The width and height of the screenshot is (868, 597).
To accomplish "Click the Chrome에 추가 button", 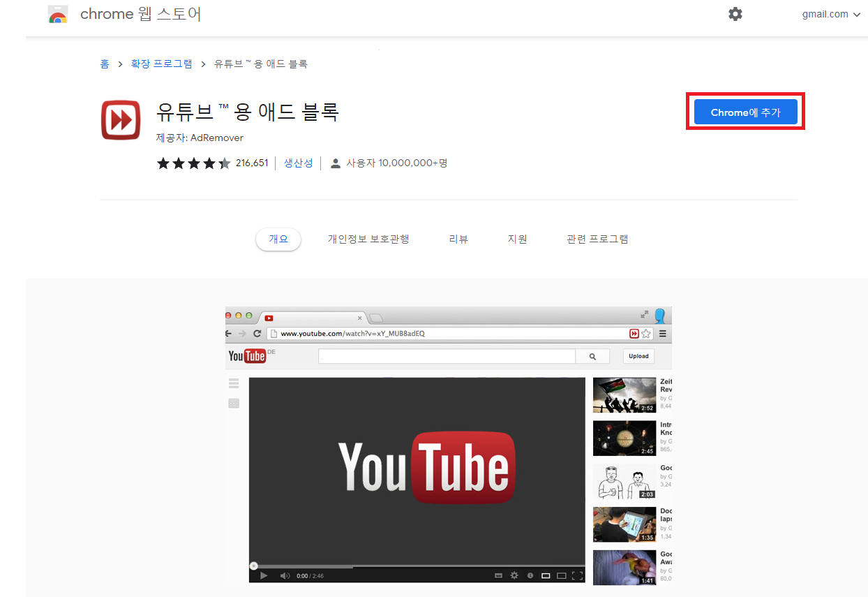I will click(x=745, y=112).
